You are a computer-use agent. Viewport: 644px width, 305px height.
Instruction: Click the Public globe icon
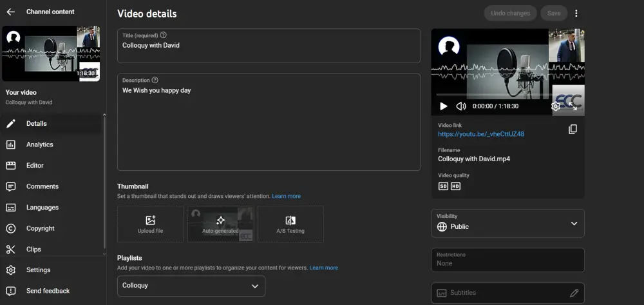click(442, 226)
